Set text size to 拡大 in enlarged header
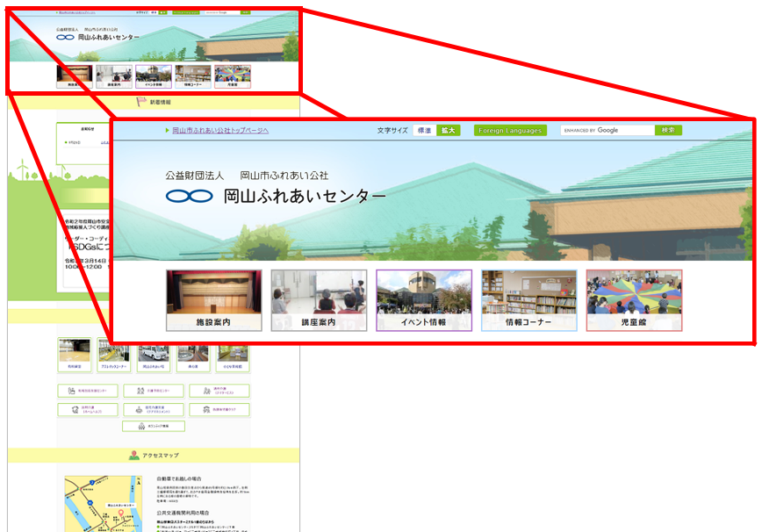 448,130
